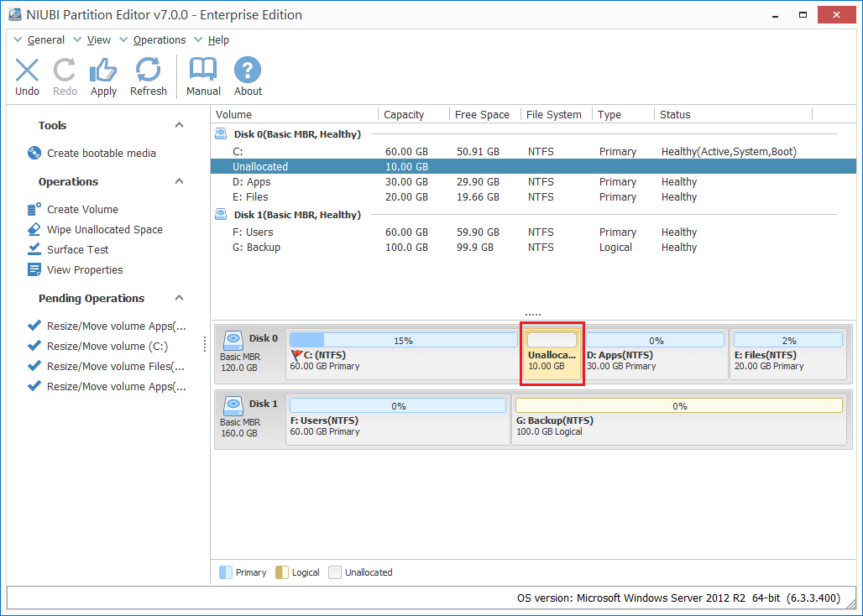Sort by the Free Space column header
The height and width of the screenshot is (616, 863).
click(485, 114)
